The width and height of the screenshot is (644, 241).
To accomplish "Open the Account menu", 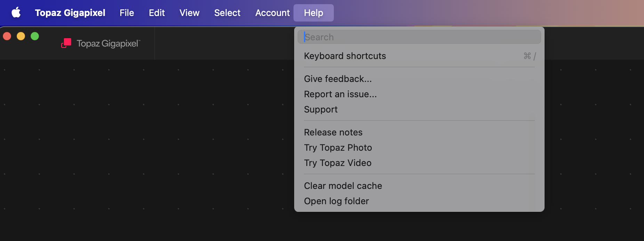I will [x=272, y=13].
